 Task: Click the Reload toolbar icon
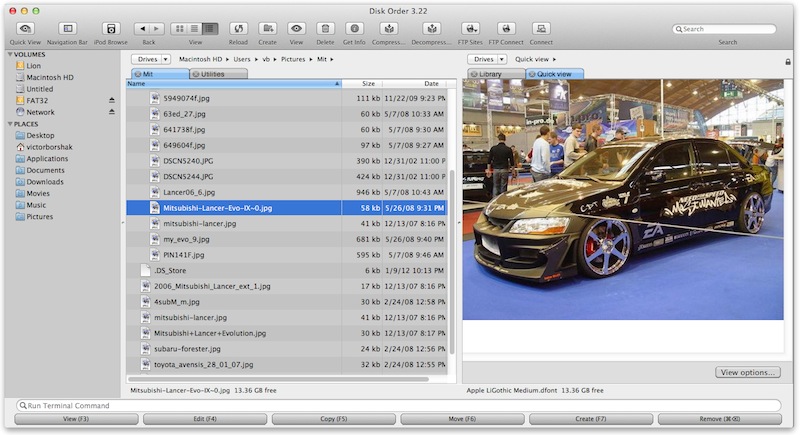pyautogui.click(x=238, y=29)
